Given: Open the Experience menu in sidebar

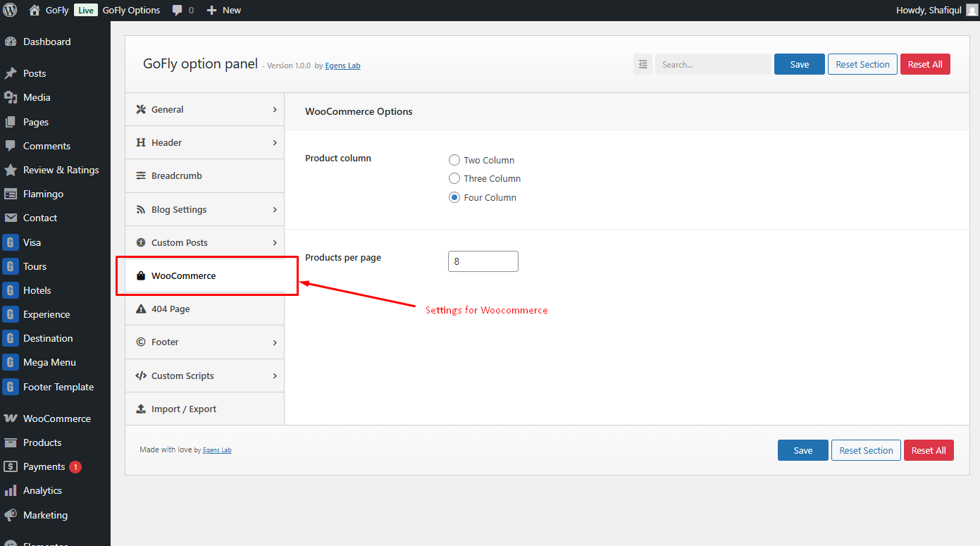Looking at the screenshot, I should pyautogui.click(x=55, y=314).
